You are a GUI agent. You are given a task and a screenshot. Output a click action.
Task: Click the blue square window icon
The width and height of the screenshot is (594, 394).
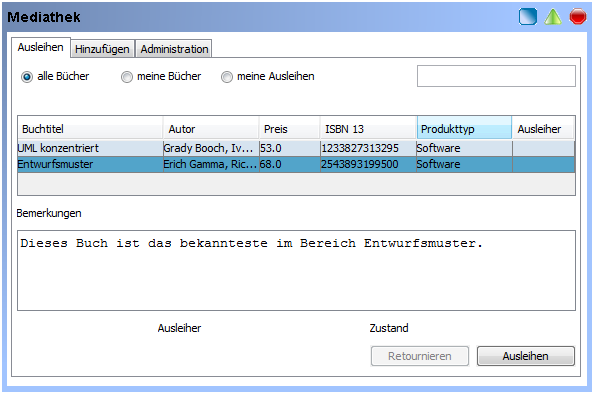pos(528,17)
